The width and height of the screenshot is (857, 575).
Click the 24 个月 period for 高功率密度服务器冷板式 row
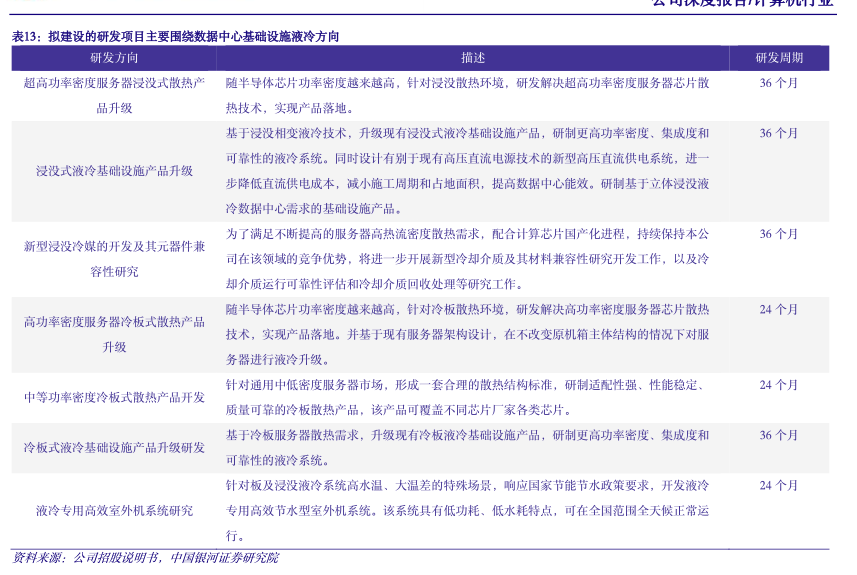click(x=778, y=310)
